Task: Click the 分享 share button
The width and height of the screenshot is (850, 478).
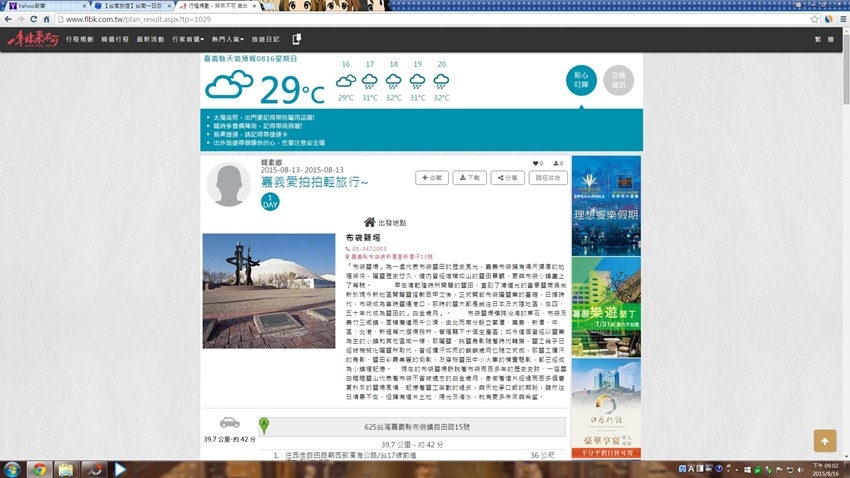Action: (507, 178)
